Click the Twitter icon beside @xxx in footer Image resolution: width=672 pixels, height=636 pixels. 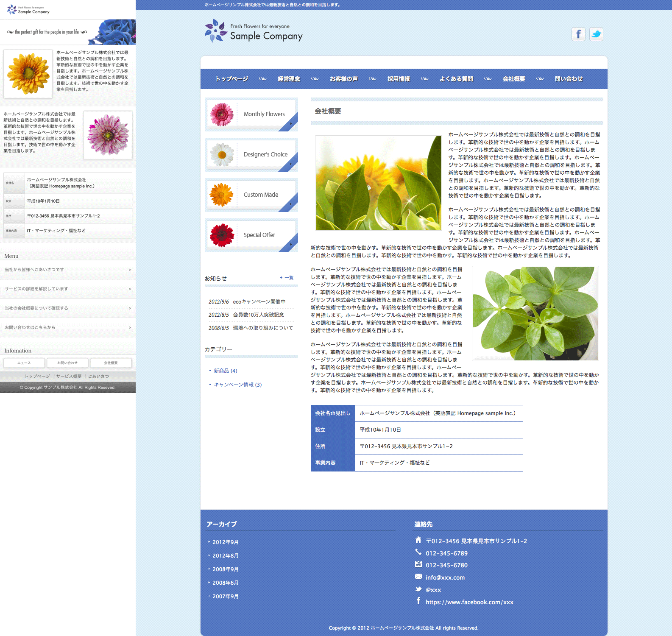pos(418,589)
